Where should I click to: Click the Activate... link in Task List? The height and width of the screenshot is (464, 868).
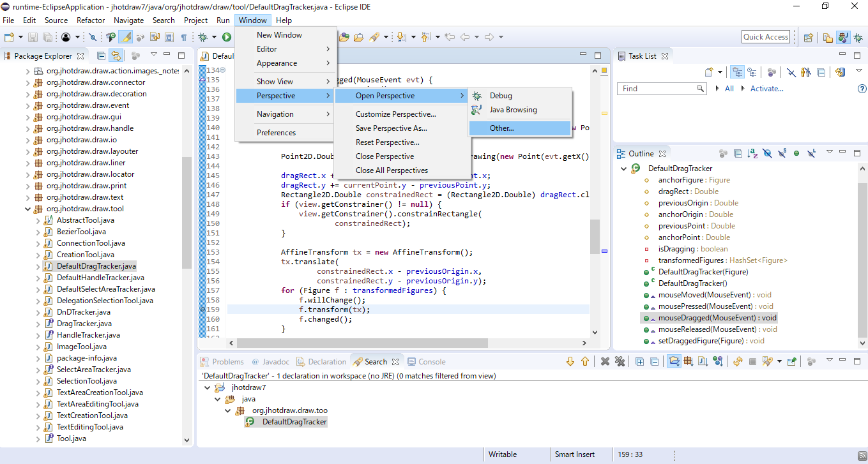(x=766, y=89)
